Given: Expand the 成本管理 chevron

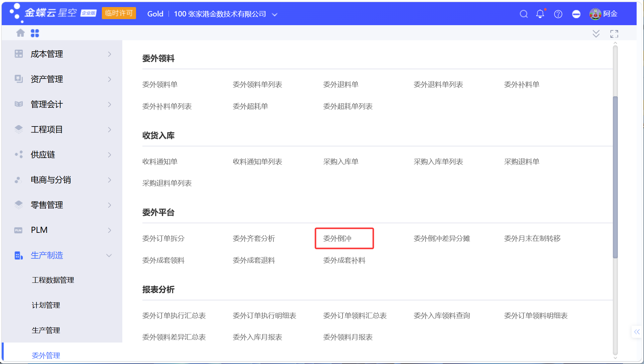Looking at the screenshot, I should pos(110,54).
